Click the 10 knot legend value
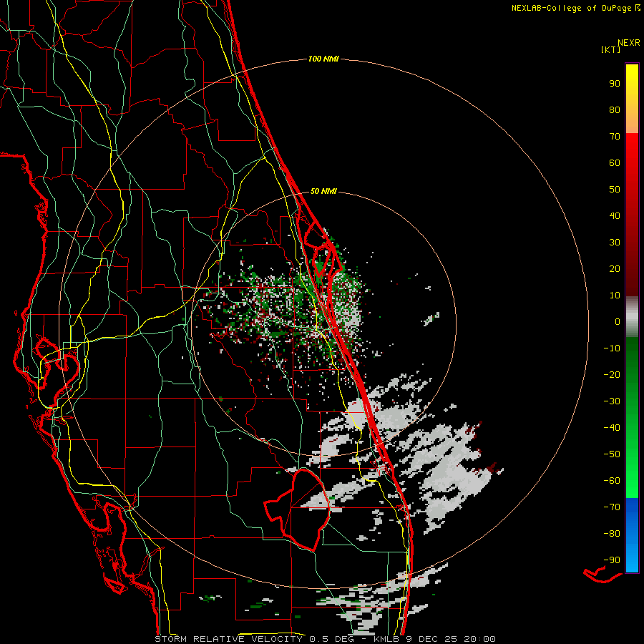The image size is (644, 644). (x=615, y=296)
